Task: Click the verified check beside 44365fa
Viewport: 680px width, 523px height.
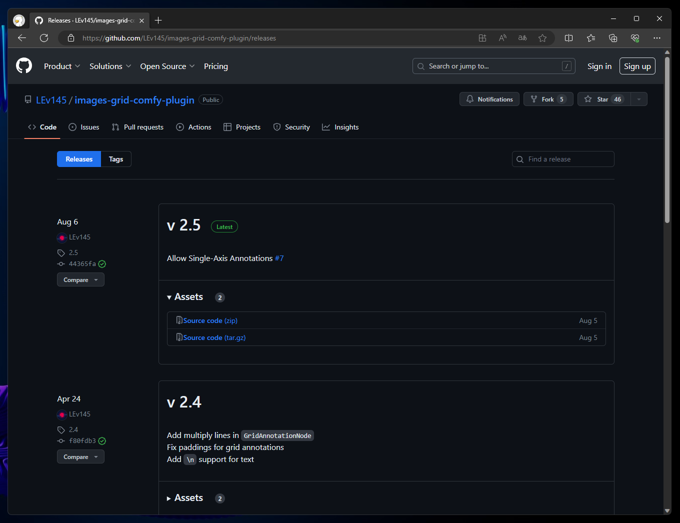Action: [x=102, y=264]
